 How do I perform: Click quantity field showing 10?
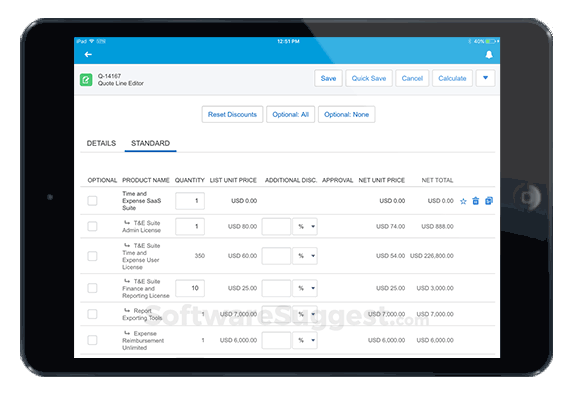(x=190, y=288)
